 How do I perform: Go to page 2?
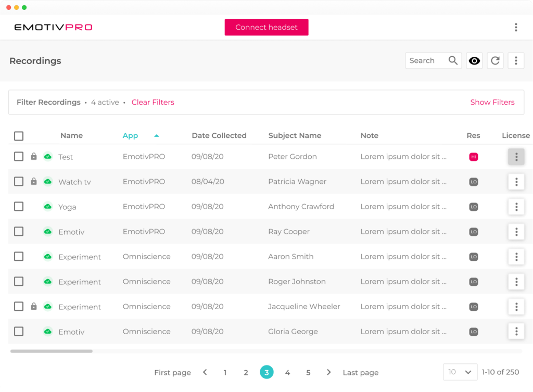[246, 373]
